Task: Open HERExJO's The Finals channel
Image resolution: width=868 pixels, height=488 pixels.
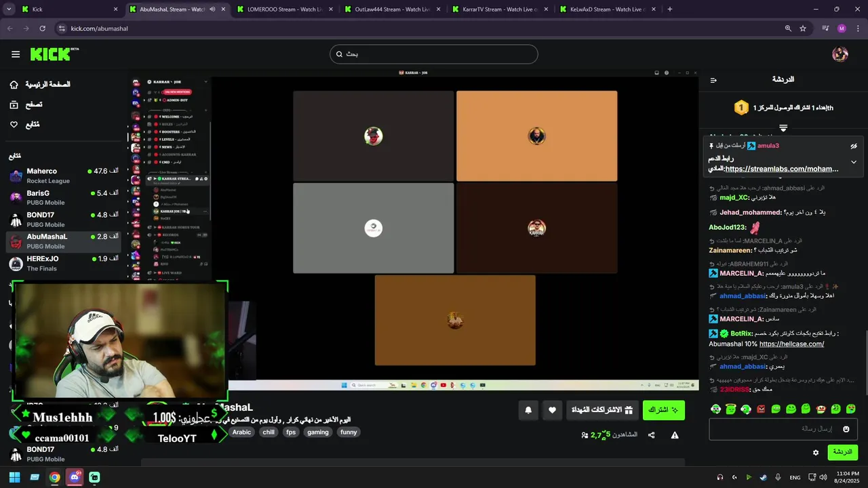Action: pyautogui.click(x=64, y=263)
